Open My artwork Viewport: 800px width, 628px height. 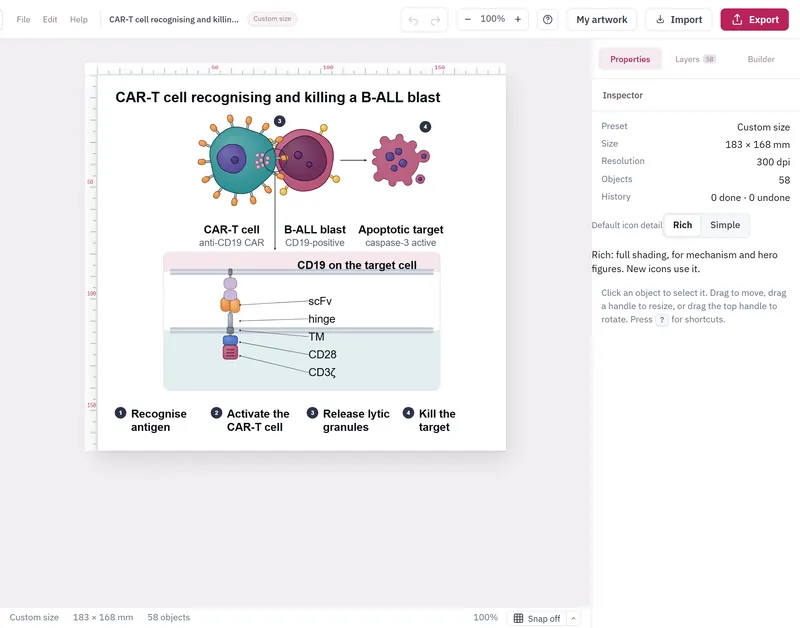(x=602, y=19)
